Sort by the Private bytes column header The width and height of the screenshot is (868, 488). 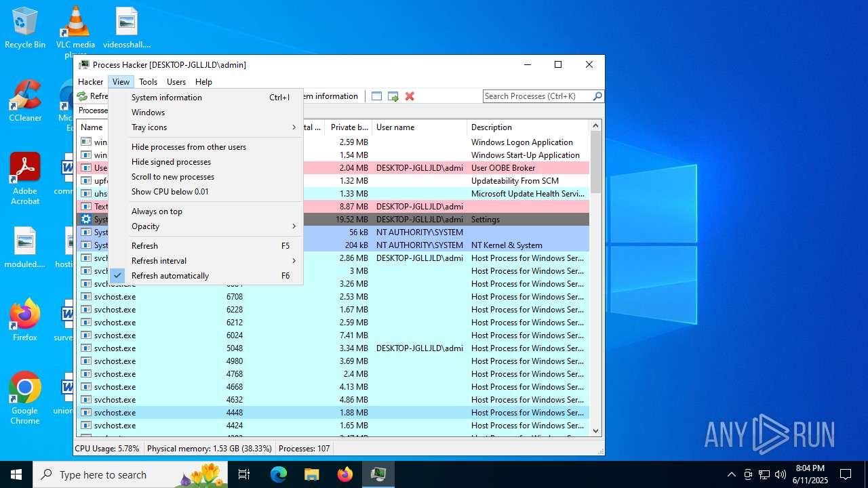pos(349,127)
